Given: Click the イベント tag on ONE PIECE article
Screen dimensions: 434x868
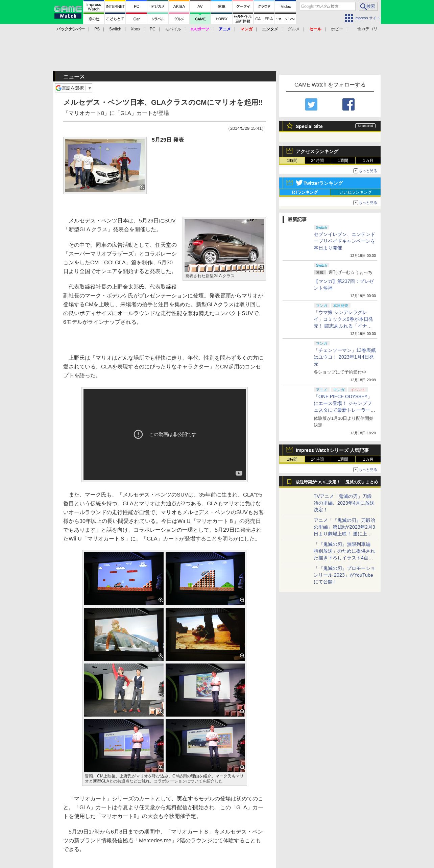Looking at the screenshot, I should [358, 390].
